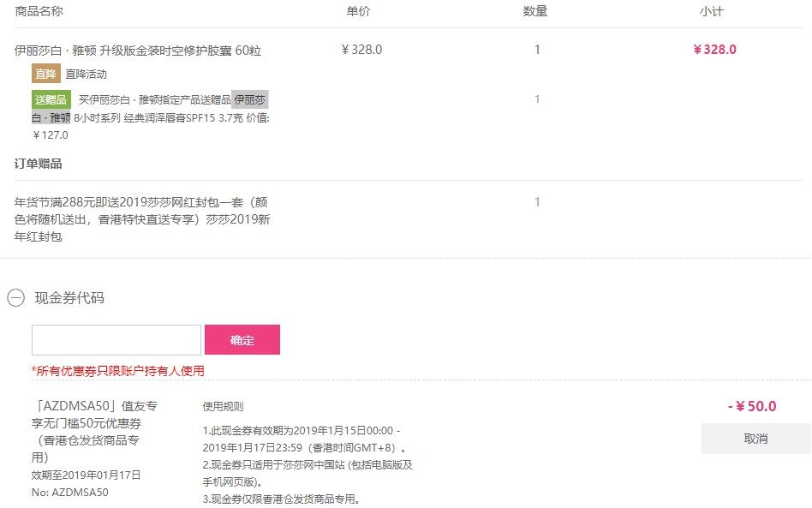
Task: Collapse the 现金券代码 section circle icon
Action: pyautogui.click(x=16, y=298)
